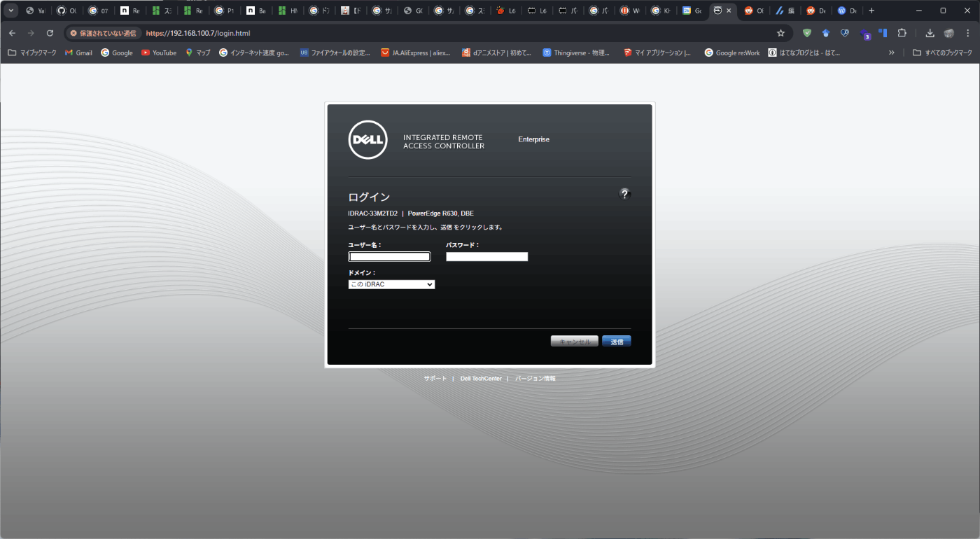Switch to the Google Calendar tab
The image size is (980, 539).
[x=692, y=10]
